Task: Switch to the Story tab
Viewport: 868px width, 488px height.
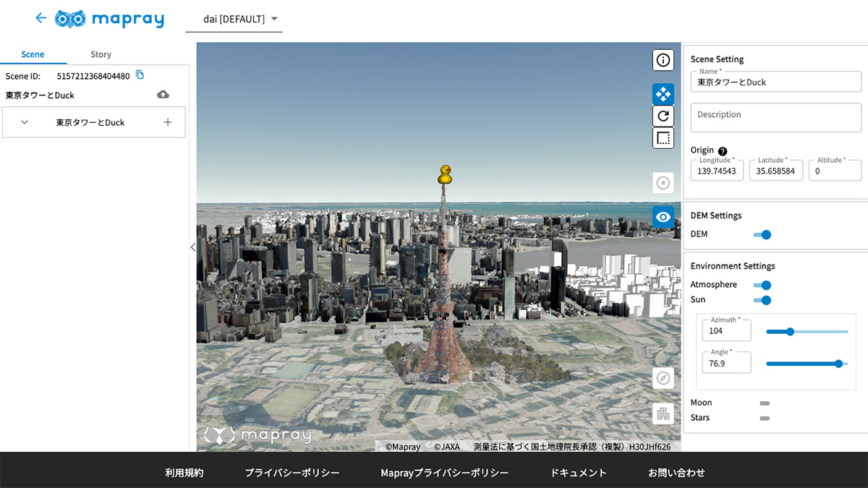Action: tap(101, 54)
